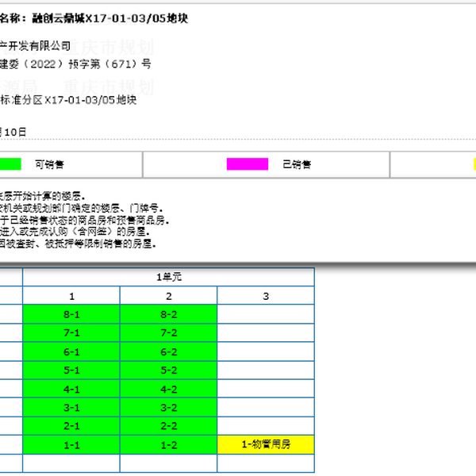
Task: Click room cell 8-2
Action: 168,314
